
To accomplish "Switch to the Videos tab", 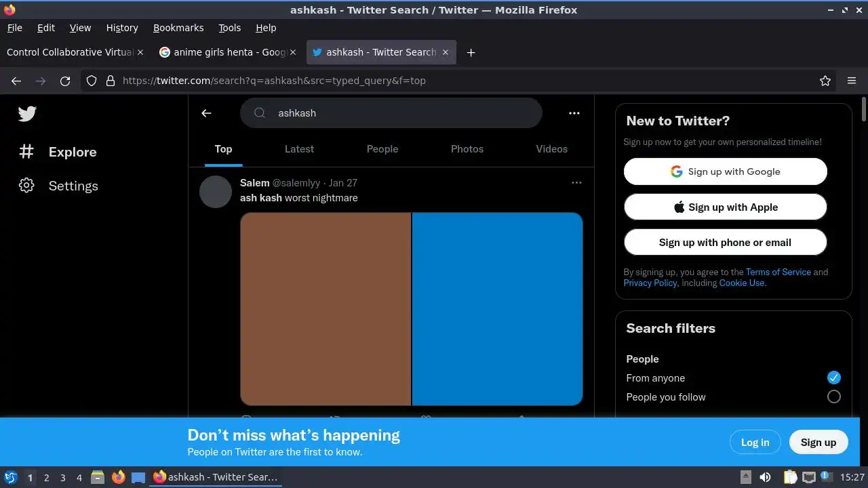I will (552, 149).
